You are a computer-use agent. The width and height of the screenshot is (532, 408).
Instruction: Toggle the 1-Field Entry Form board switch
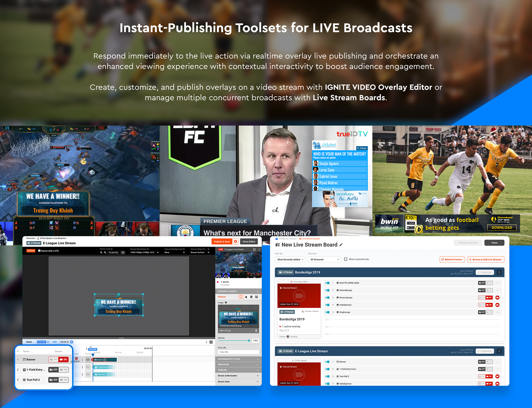(327, 369)
